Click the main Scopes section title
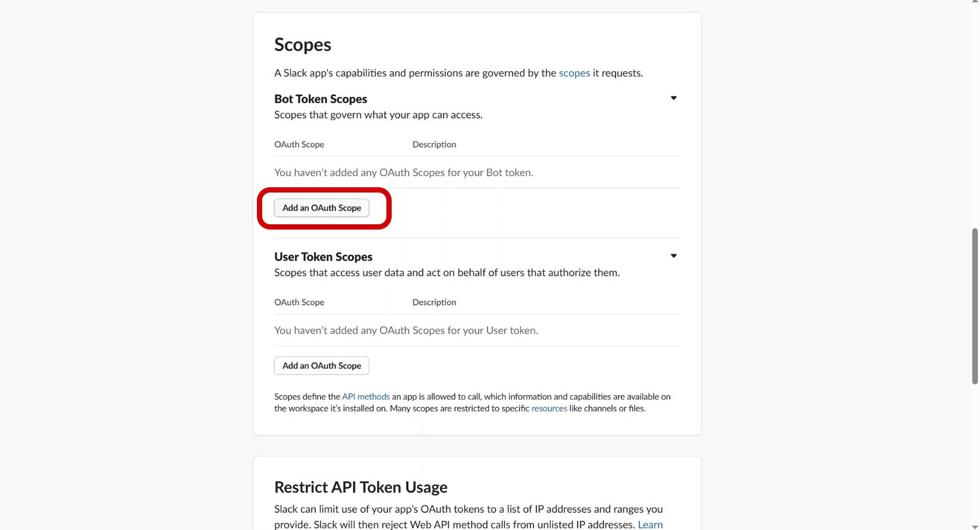Screen dimensions: 980x530 302,45
